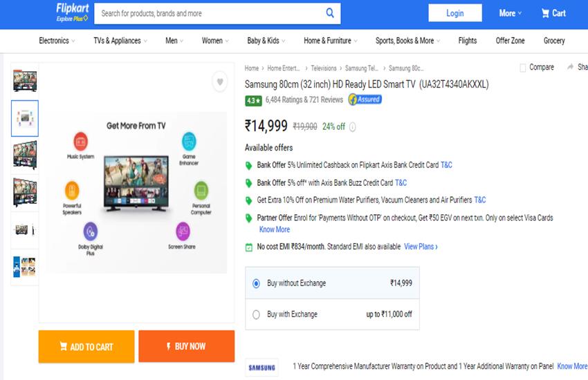Open the More dropdown in header
The width and height of the screenshot is (588, 380).
[x=511, y=13]
